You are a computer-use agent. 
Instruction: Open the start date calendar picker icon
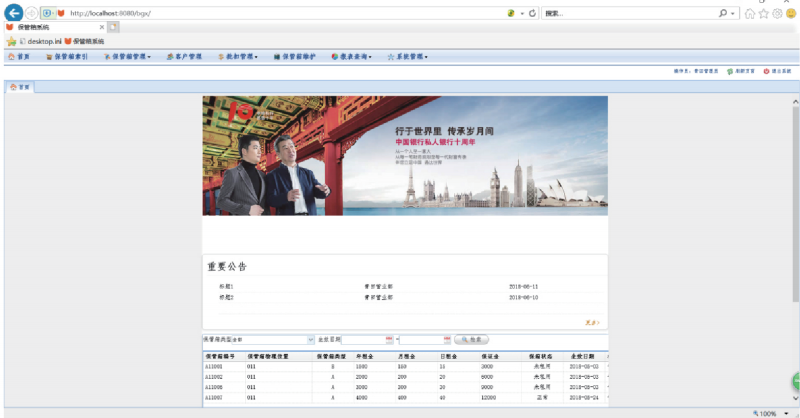[x=389, y=340]
